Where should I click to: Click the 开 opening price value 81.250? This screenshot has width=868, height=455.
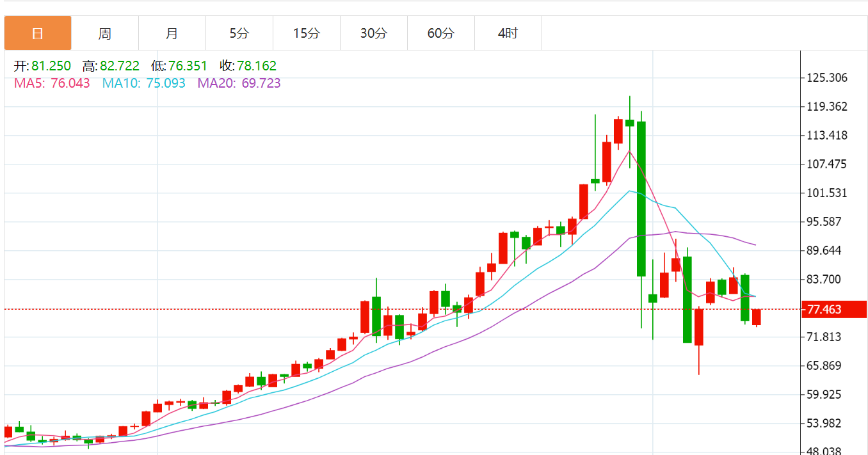[51, 66]
